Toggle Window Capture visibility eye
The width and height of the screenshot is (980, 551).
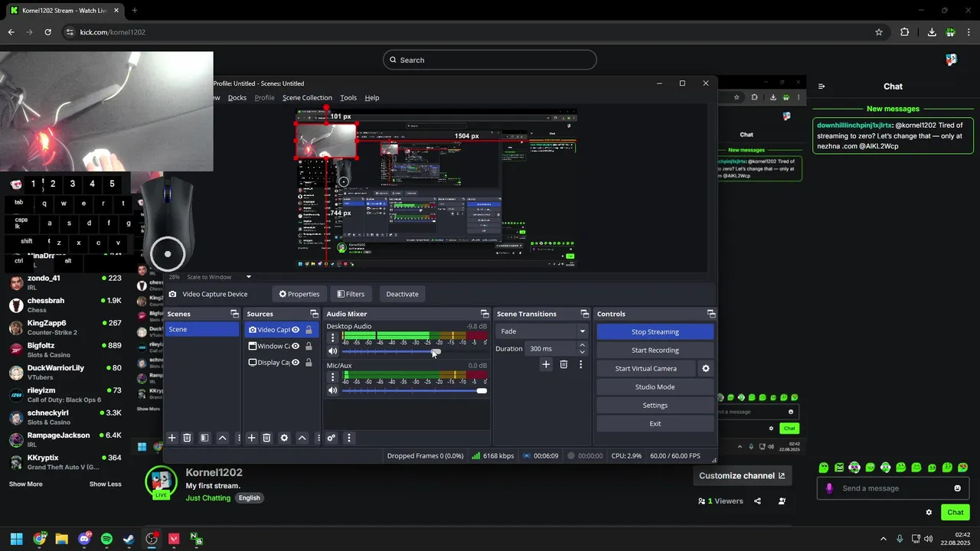[x=296, y=346]
